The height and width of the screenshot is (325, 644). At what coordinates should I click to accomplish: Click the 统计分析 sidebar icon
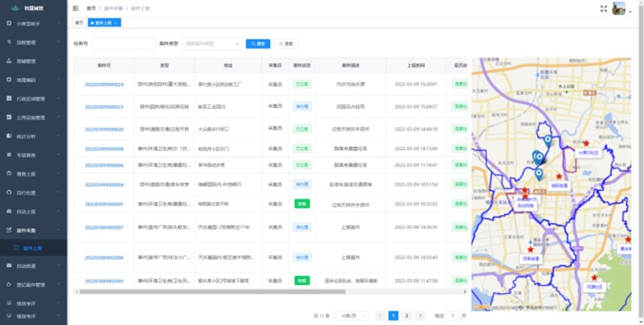coord(9,136)
